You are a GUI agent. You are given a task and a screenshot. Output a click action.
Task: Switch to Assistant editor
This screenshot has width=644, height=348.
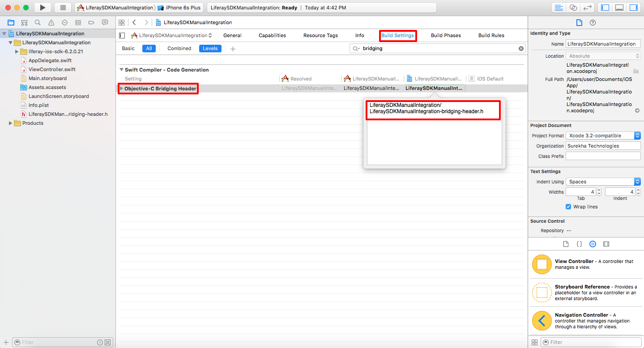click(573, 8)
